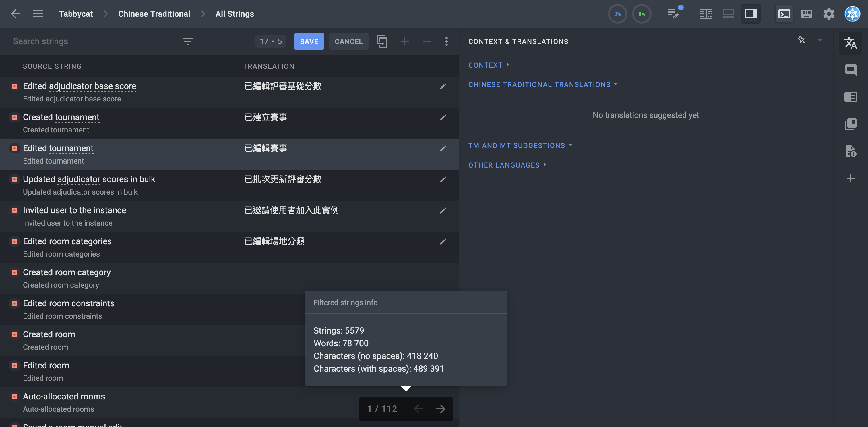Add a new panel with the plus icon

(850, 178)
